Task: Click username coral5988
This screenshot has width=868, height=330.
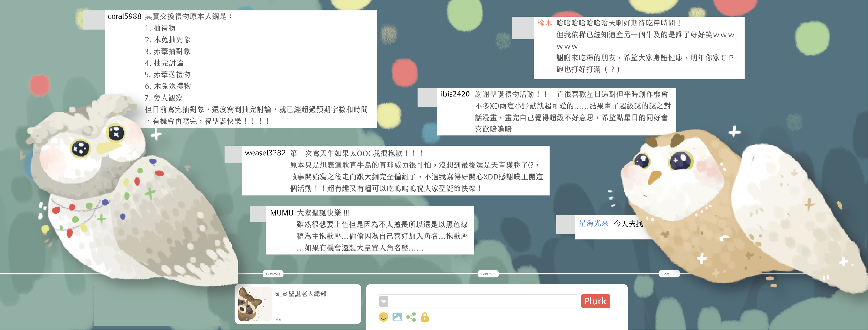Action: (x=124, y=16)
